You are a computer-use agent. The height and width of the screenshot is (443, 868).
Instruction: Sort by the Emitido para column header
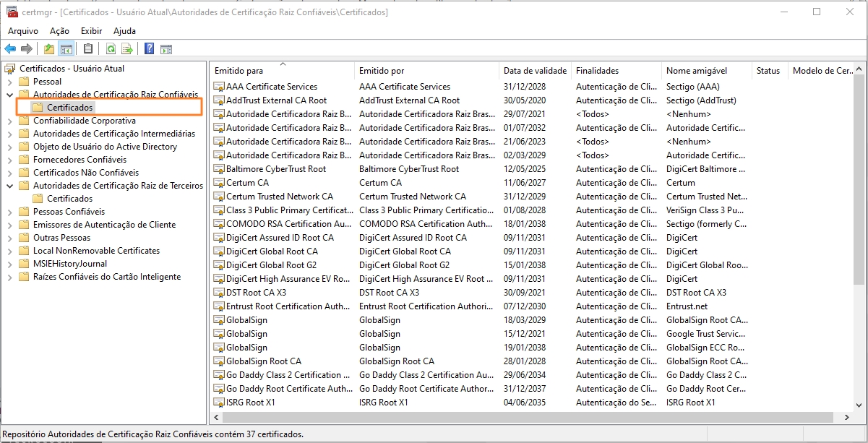[282, 71]
